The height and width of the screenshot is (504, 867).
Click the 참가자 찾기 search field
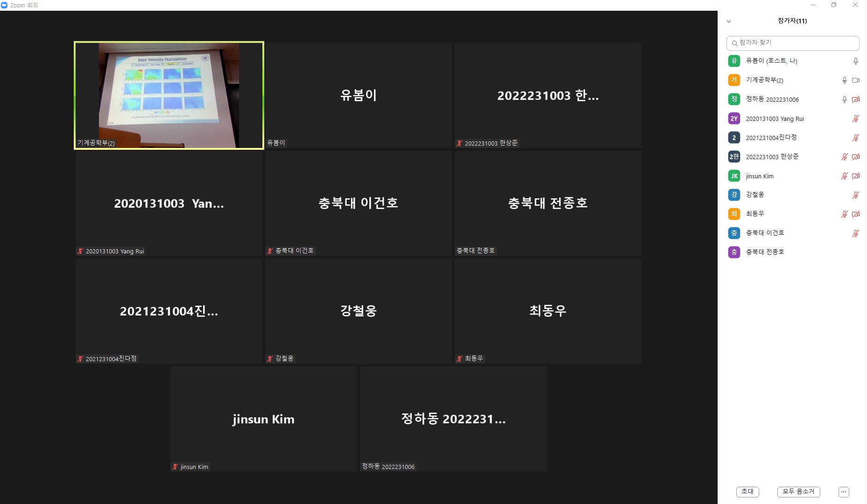[793, 43]
